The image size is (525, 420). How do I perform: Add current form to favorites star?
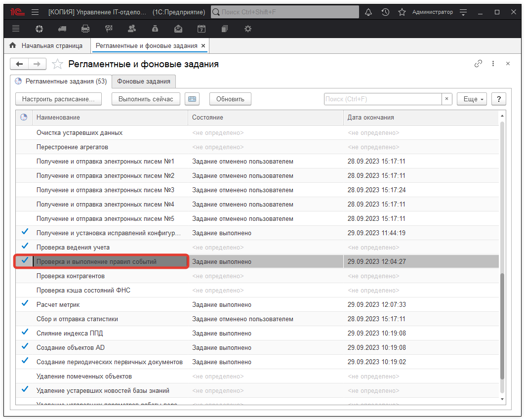(58, 64)
